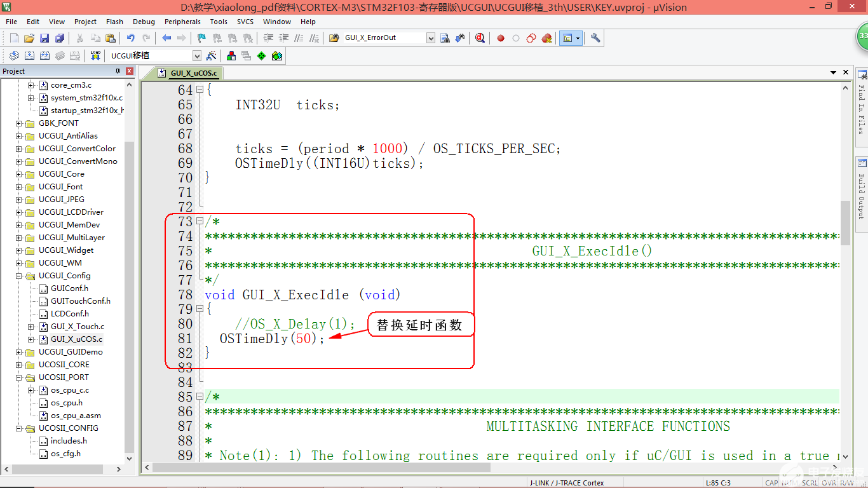Open the Debug menu
This screenshot has width=868, height=488.
point(144,22)
